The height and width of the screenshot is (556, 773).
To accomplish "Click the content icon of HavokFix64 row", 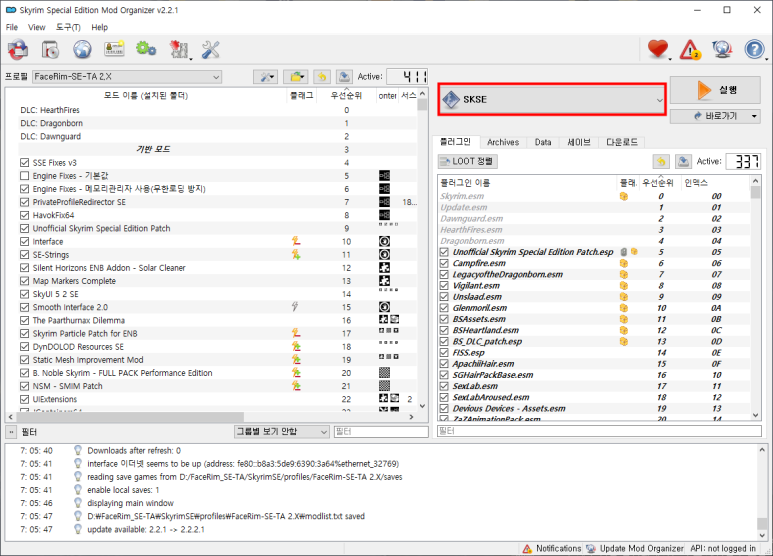I will tap(385, 215).
